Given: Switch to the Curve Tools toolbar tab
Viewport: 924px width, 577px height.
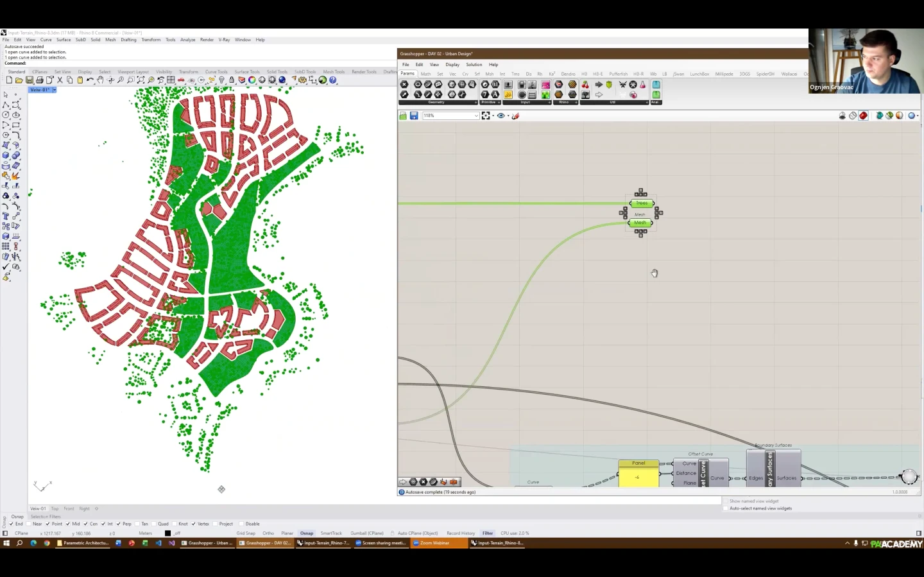Looking at the screenshot, I should tap(216, 72).
